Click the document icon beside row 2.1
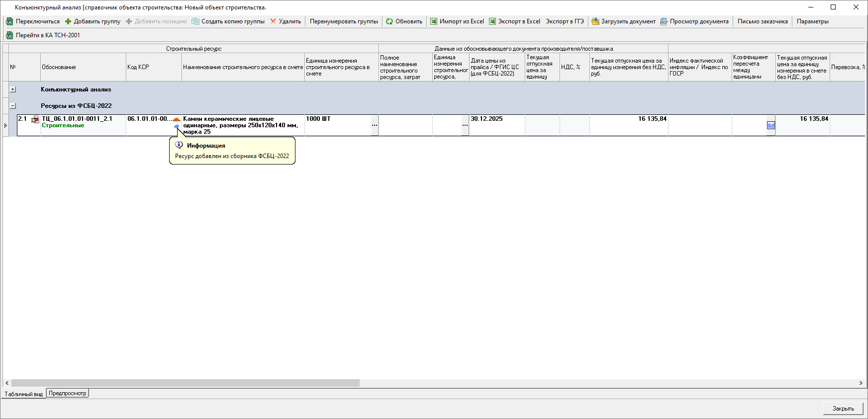This screenshot has height=419, width=868. [x=35, y=120]
